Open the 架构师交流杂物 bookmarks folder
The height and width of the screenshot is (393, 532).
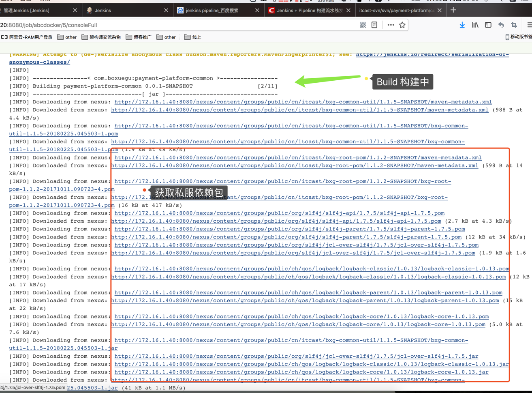tap(101, 37)
